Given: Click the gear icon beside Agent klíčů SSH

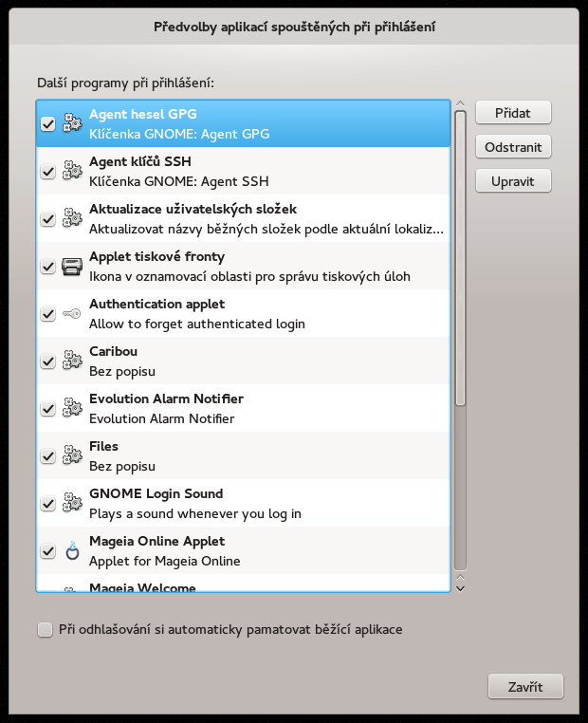Looking at the screenshot, I should [72, 171].
